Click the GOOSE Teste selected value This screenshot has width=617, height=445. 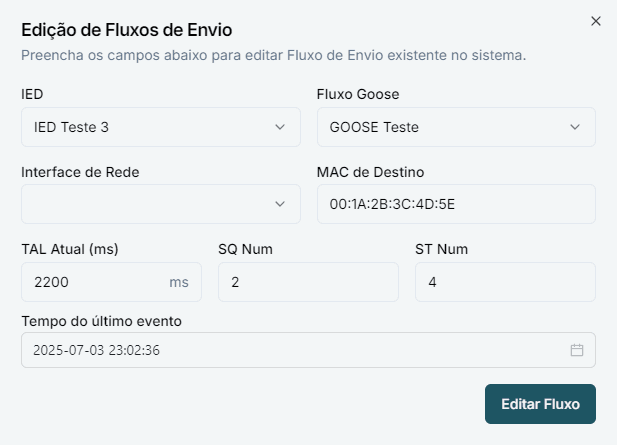(374, 127)
